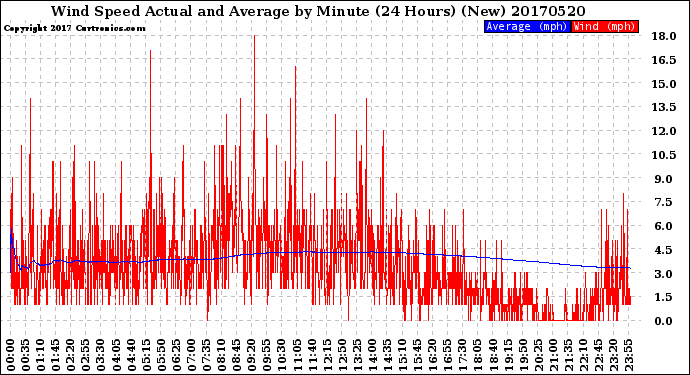
Task: Click the 11:40 time axis label
Action: tap(312, 355)
